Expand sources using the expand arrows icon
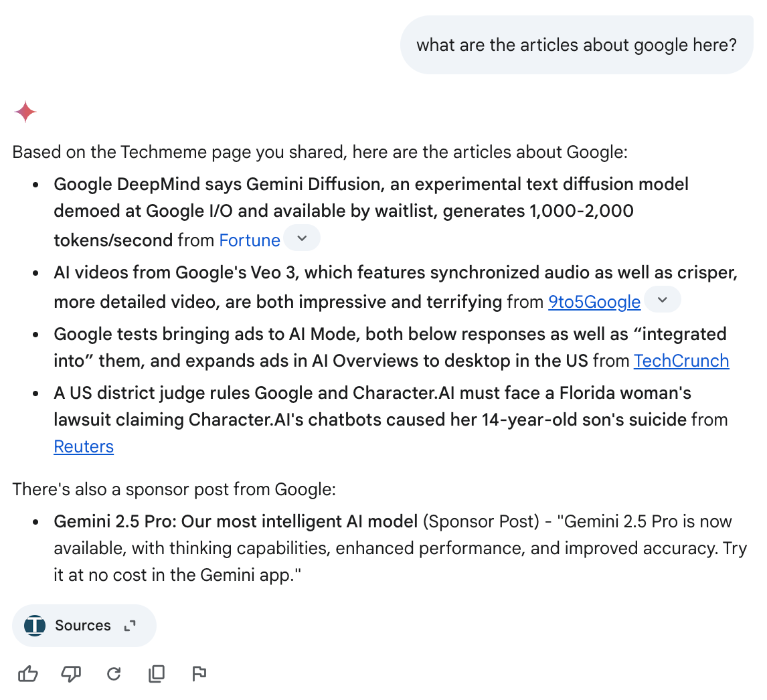 point(130,626)
